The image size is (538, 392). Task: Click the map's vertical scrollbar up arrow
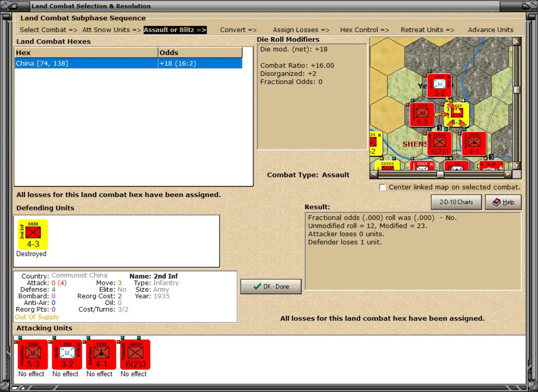click(x=517, y=41)
